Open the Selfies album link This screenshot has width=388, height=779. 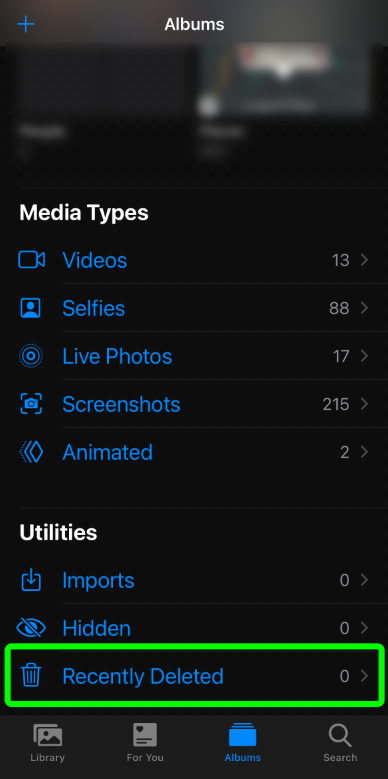coord(93,308)
